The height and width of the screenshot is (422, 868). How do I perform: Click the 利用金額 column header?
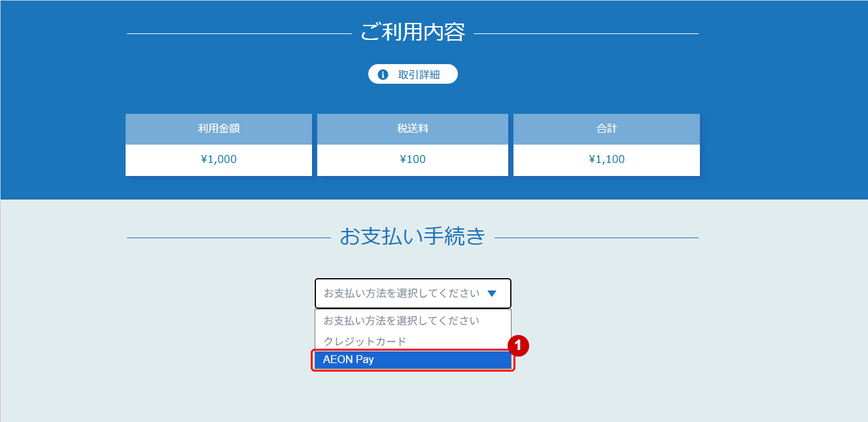click(x=218, y=129)
